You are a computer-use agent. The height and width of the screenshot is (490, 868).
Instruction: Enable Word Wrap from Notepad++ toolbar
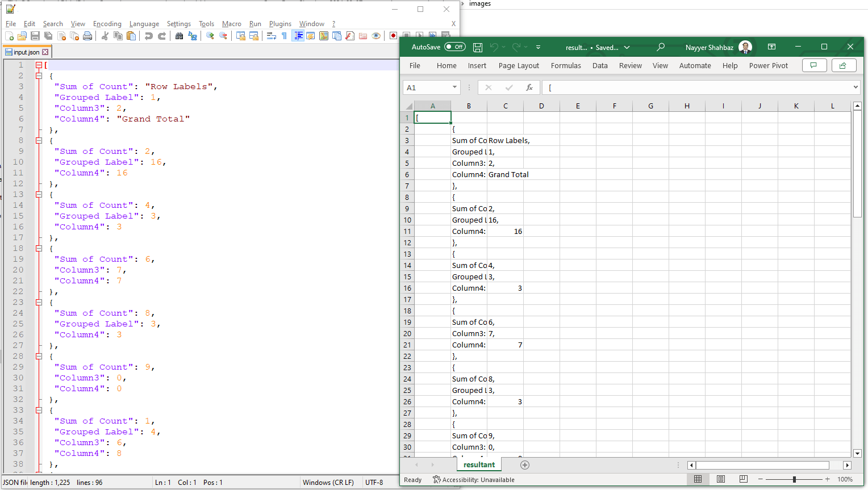click(271, 35)
